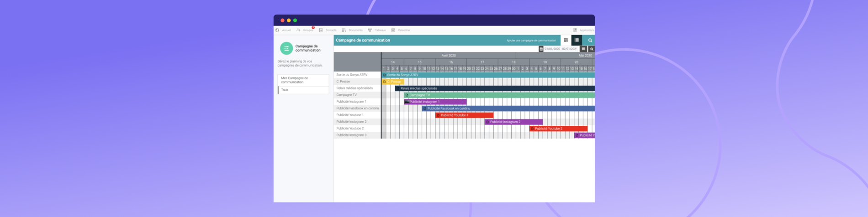
Task: Open the Documents menu label
Action: click(355, 30)
